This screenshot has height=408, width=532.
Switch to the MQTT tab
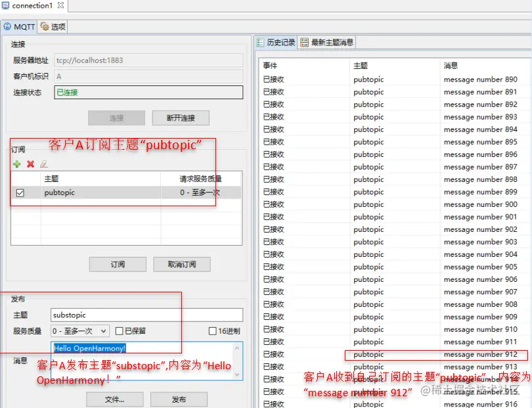tap(19, 27)
